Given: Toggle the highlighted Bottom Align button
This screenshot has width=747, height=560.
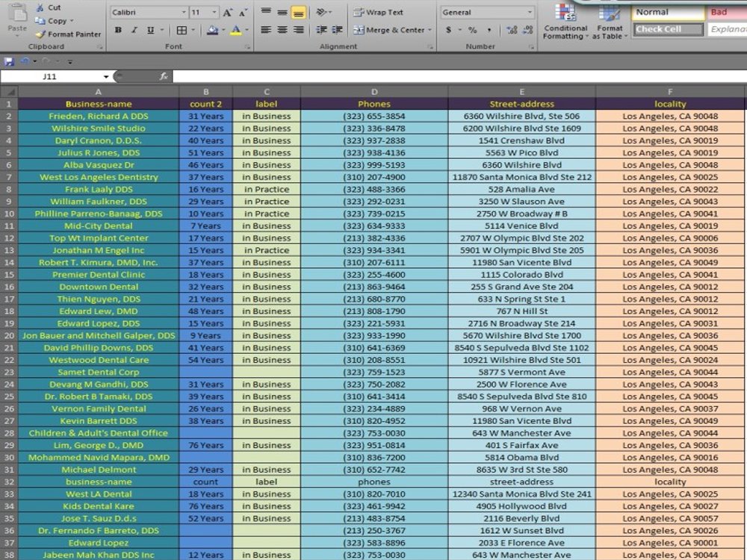Looking at the screenshot, I should (299, 13).
